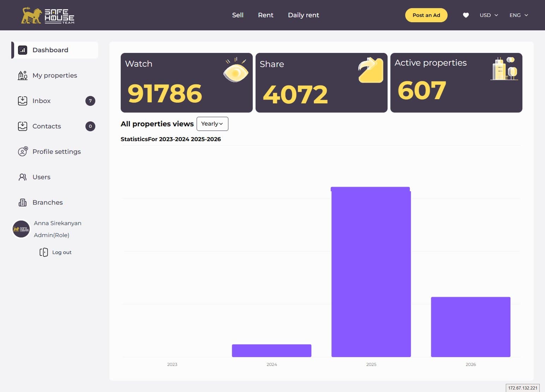545x392 pixels.
Task: Click the 2026 axis label
Action: (x=471, y=364)
